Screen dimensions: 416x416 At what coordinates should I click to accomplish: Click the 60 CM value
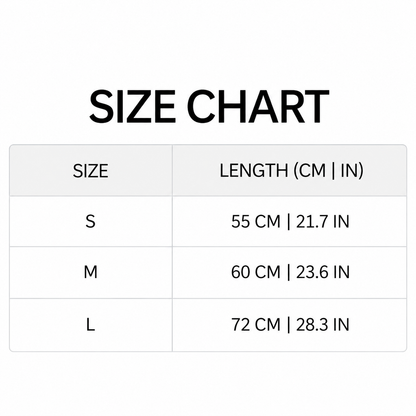point(256,272)
